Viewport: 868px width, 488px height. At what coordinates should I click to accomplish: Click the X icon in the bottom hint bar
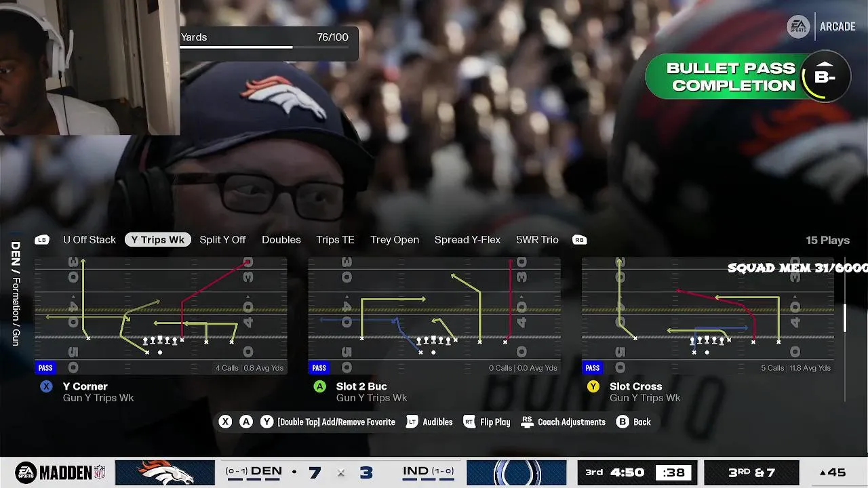point(225,422)
